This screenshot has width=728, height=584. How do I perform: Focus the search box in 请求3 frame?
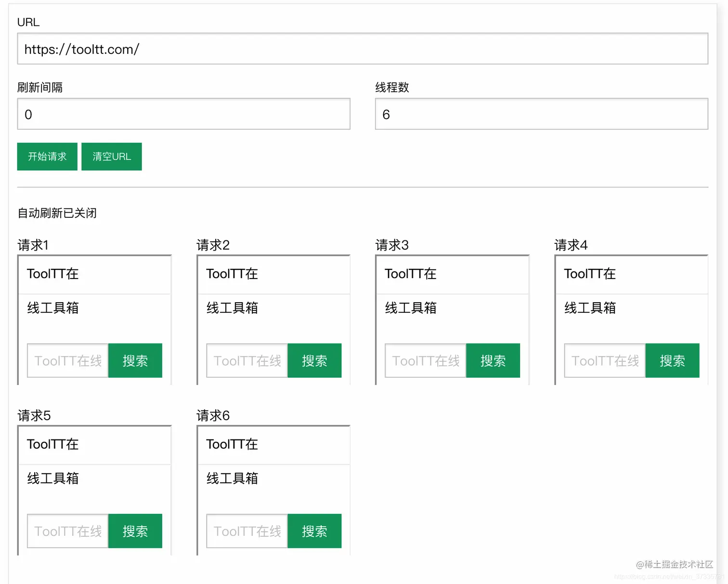click(x=426, y=360)
